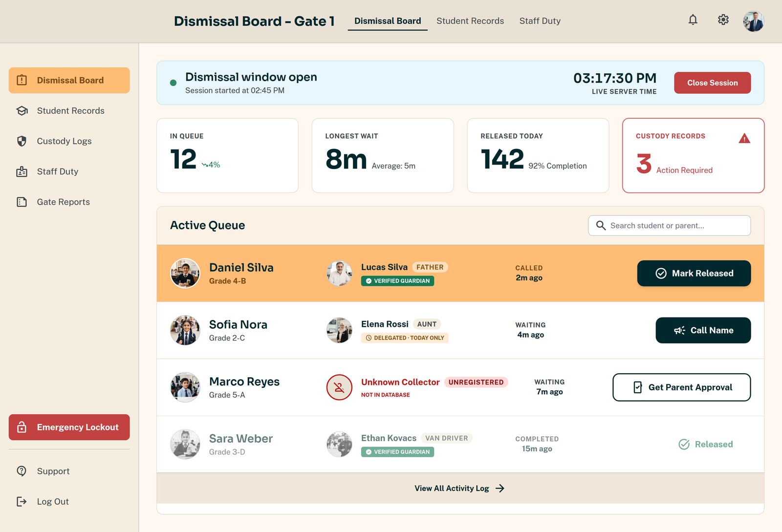This screenshot has height=532, width=782.
Task: Open settings gear in header
Action: pos(723,20)
